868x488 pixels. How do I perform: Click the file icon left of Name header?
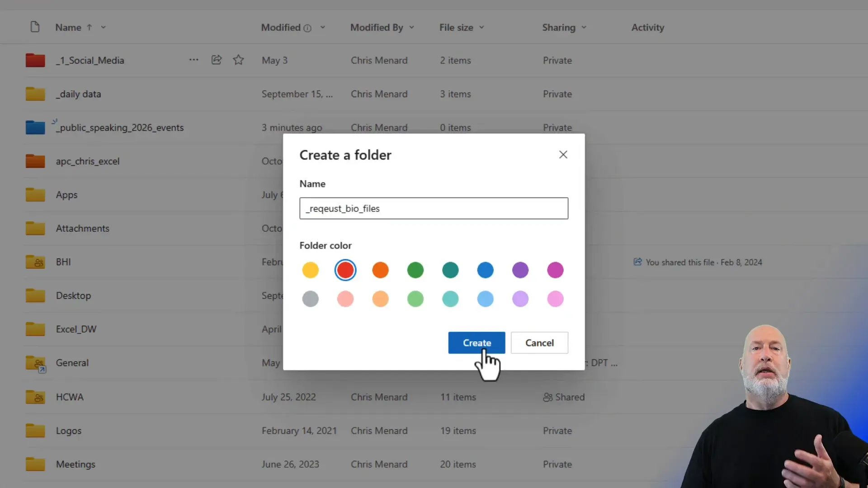(x=35, y=27)
